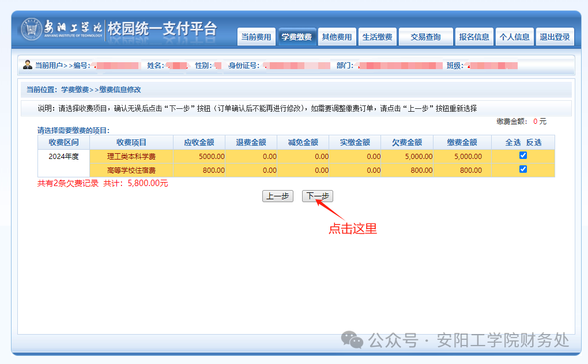Open the 交易查询 tab
Screen dimensions: 588x364
coord(425,37)
